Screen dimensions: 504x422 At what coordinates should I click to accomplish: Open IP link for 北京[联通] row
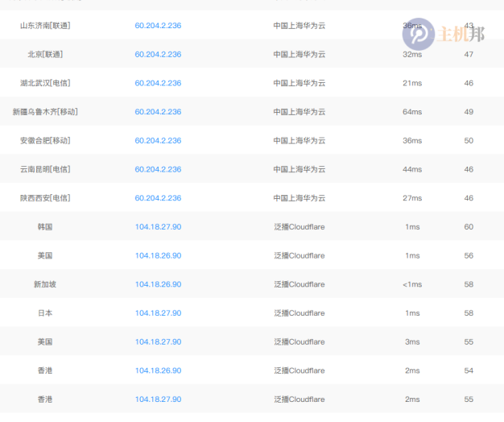pyautogui.click(x=158, y=54)
